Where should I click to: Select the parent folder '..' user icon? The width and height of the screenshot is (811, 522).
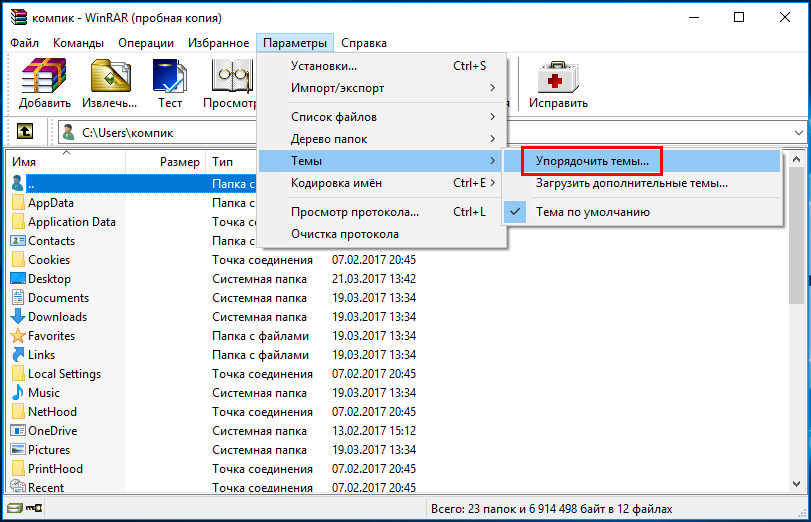[x=18, y=183]
